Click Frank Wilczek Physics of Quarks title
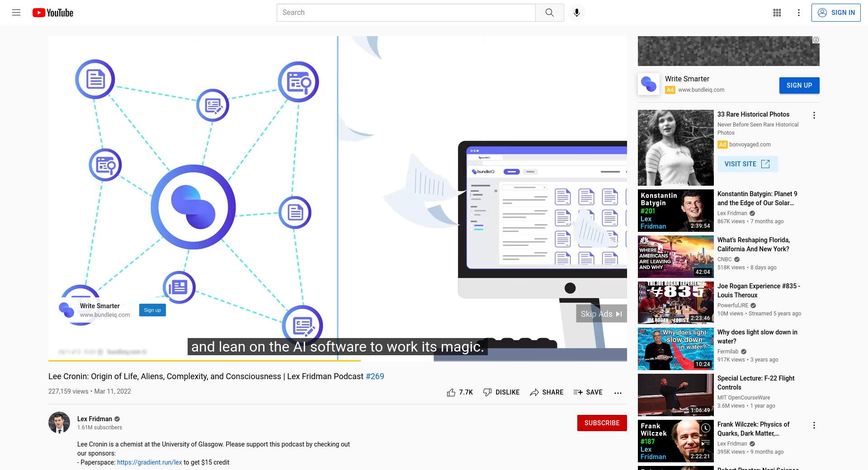868x470 pixels. (x=753, y=429)
